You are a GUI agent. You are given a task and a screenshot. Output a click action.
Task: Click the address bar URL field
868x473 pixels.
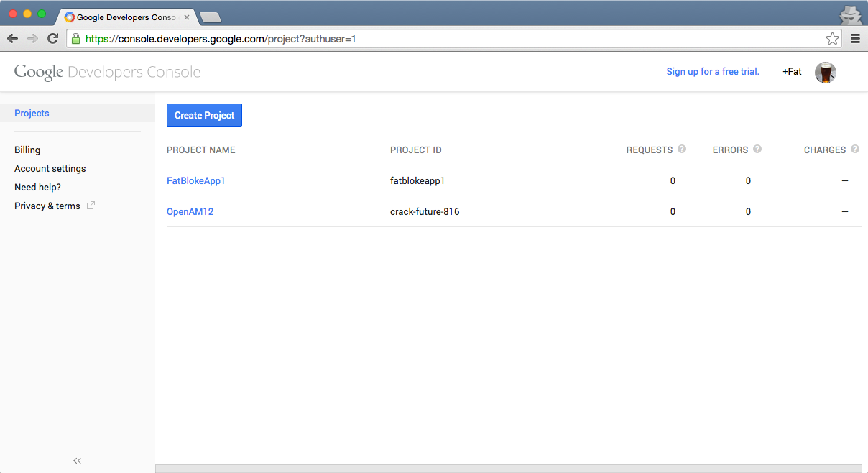(453, 39)
